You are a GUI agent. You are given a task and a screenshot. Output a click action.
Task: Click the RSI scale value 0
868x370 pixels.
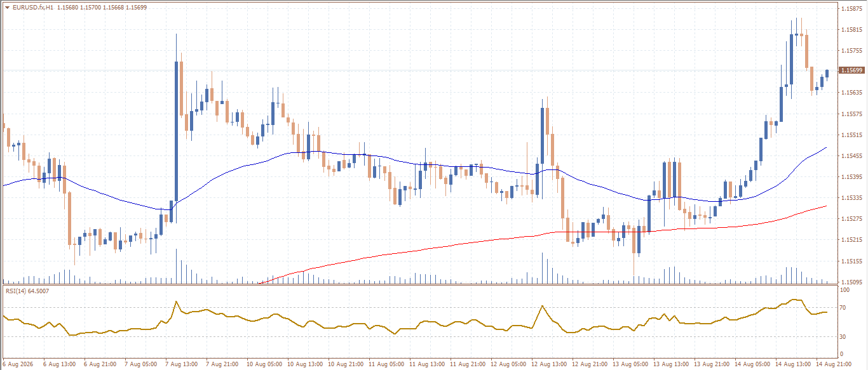coord(842,354)
